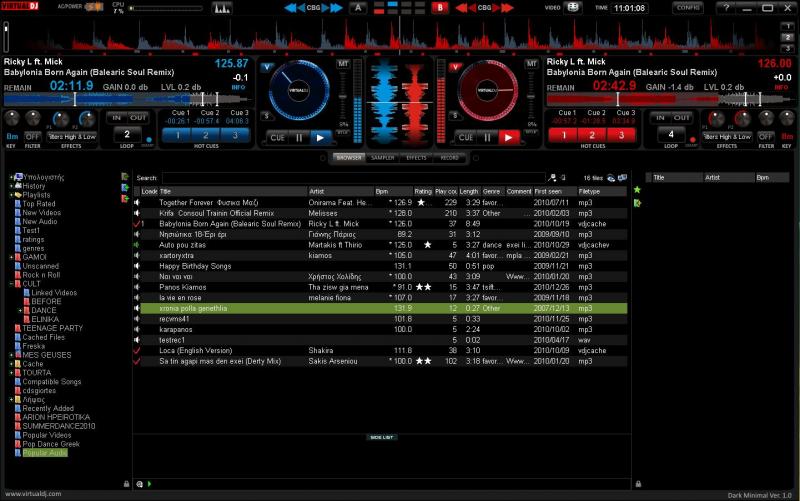The image size is (800, 501).
Task: Trigger blue hot cue 1 on left deck
Action: 177,135
